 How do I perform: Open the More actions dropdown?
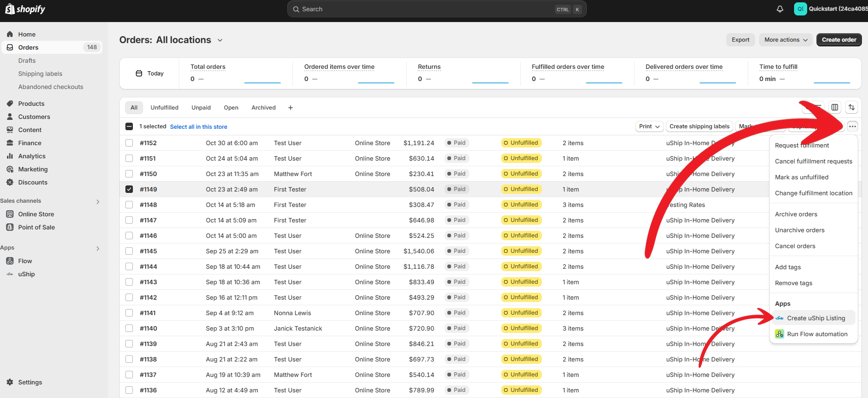(x=786, y=40)
